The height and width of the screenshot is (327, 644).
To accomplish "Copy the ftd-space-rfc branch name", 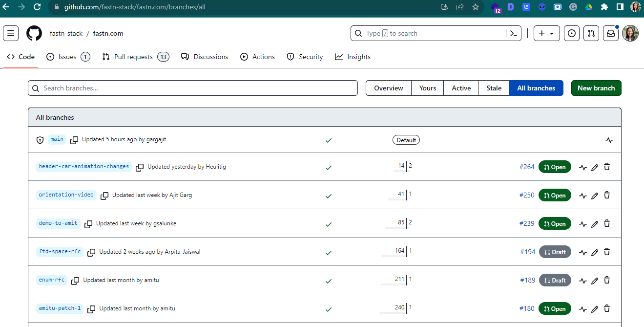I will coord(91,252).
